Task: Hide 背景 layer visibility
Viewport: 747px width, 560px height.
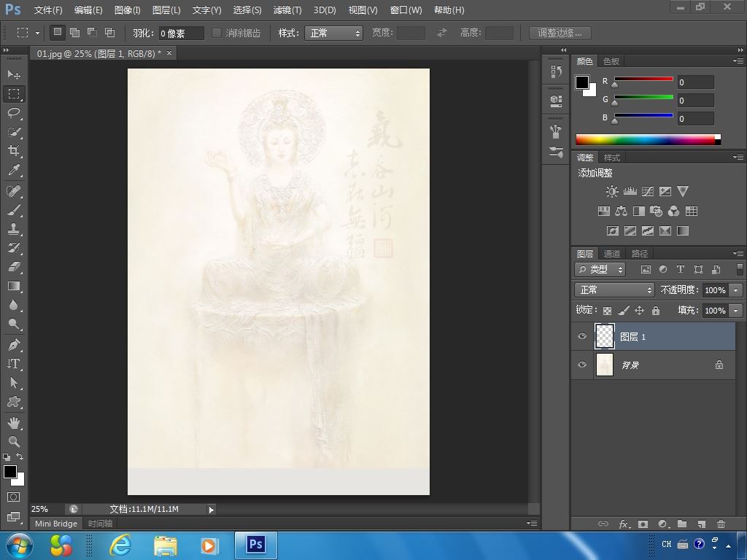Action: pos(581,365)
